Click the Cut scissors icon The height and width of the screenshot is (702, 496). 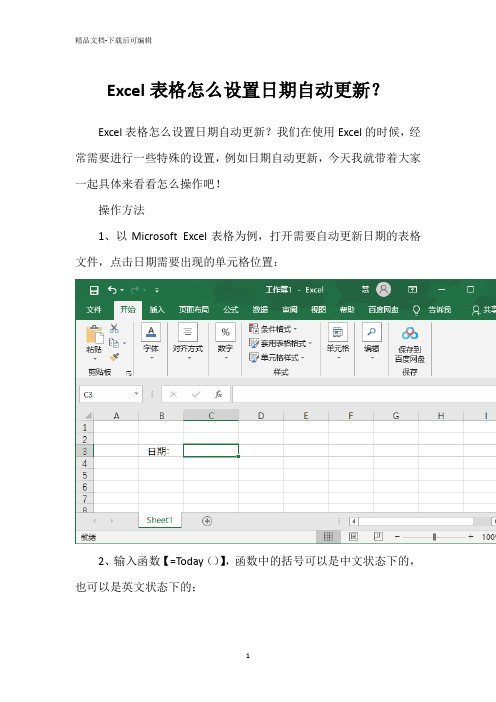click(115, 328)
